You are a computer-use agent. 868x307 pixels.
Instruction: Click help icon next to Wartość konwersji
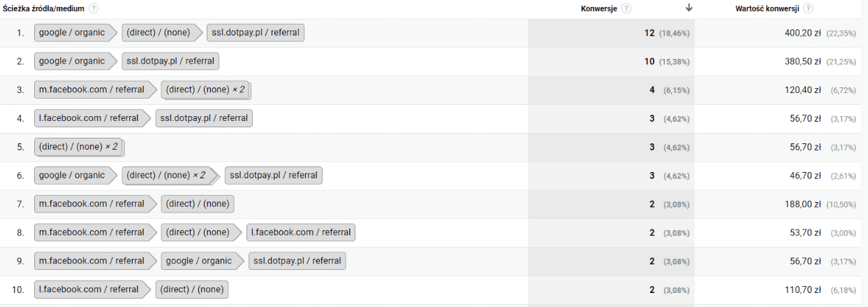click(x=809, y=8)
